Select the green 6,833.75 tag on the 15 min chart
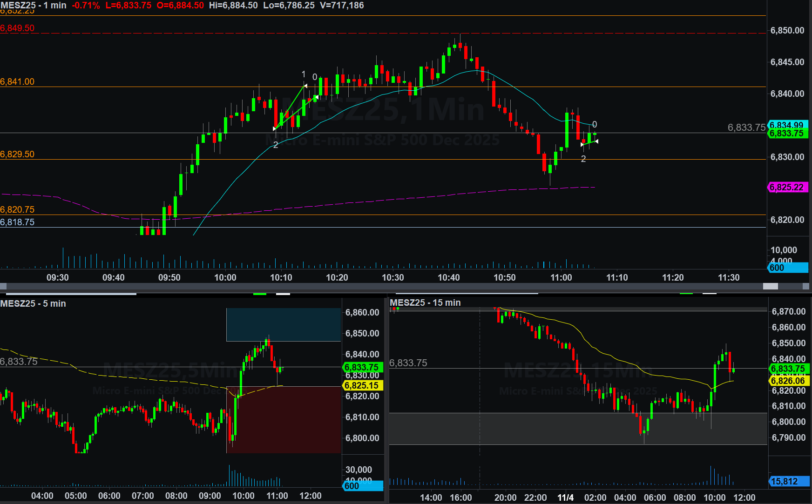812x504 pixels. pyautogui.click(x=788, y=369)
